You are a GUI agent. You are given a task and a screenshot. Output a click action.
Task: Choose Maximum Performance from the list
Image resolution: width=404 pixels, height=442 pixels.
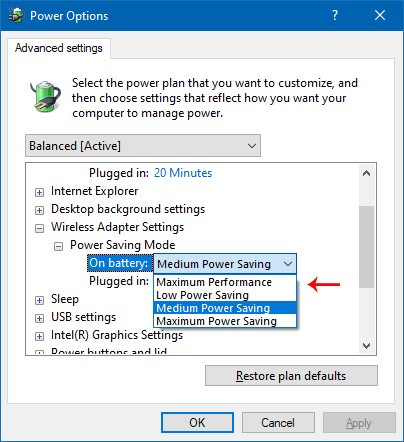(x=225, y=282)
